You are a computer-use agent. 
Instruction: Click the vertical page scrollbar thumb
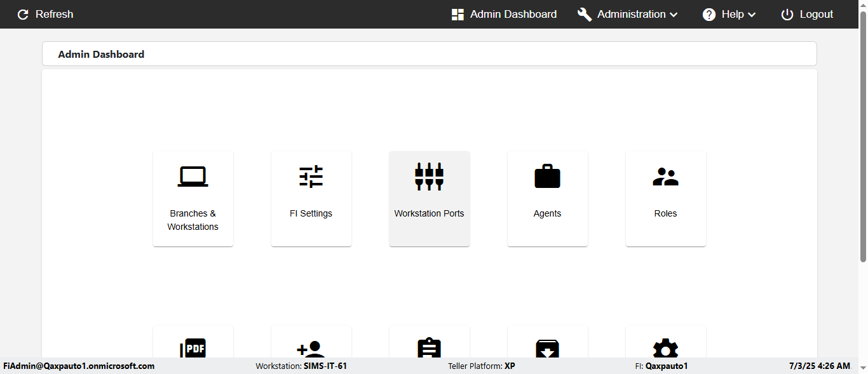[x=863, y=137]
